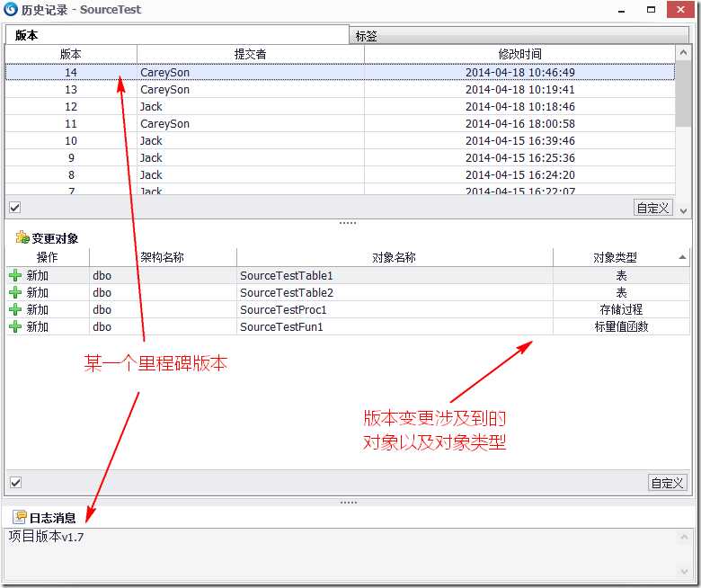This screenshot has width=701, height=588.
Task: Toggle checkbox below the changed objects list
Action: click(x=15, y=483)
